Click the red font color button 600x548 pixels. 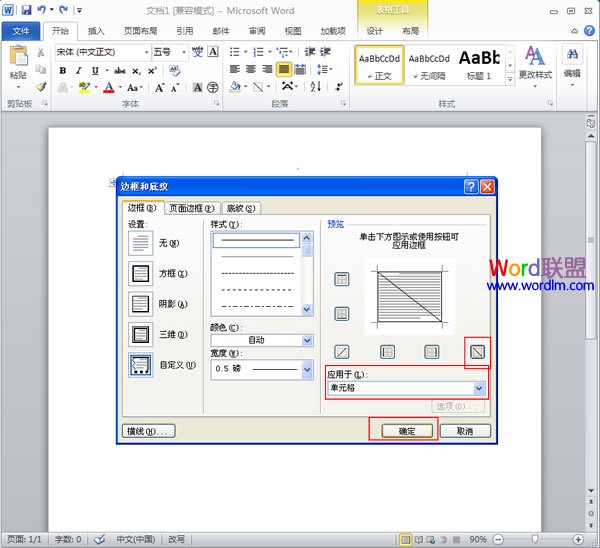click(109, 88)
